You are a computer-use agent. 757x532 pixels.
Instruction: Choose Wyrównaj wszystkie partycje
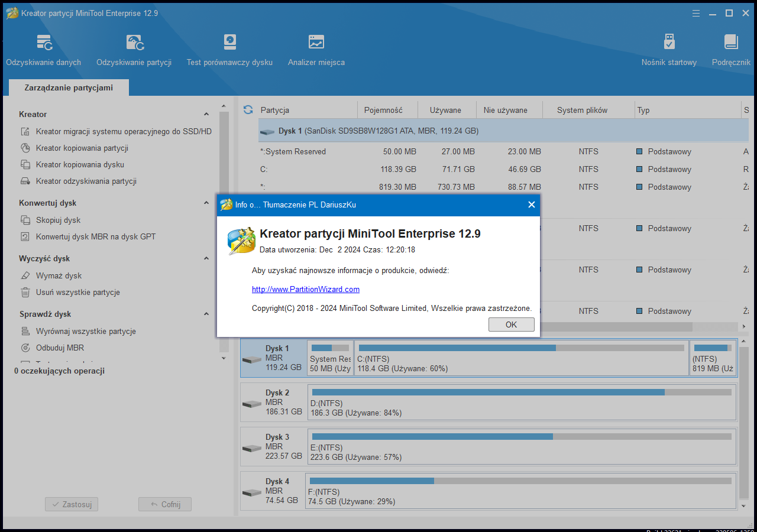pos(78,332)
